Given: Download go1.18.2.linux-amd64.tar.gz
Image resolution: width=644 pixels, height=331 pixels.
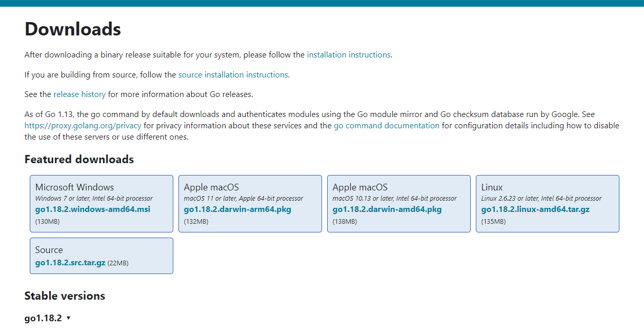Looking at the screenshot, I should [x=535, y=209].
